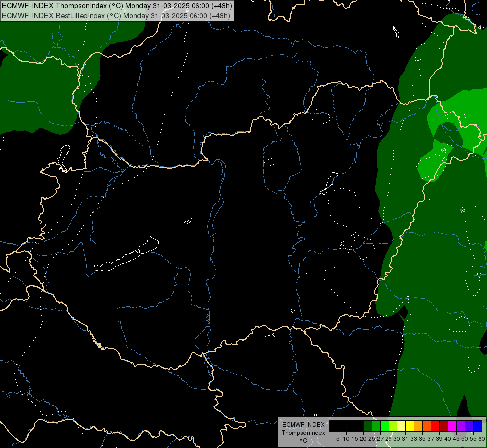Click the ThompsonIndex title line at top
Viewport: 487px width, 448px height.
click(x=117, y=6)
